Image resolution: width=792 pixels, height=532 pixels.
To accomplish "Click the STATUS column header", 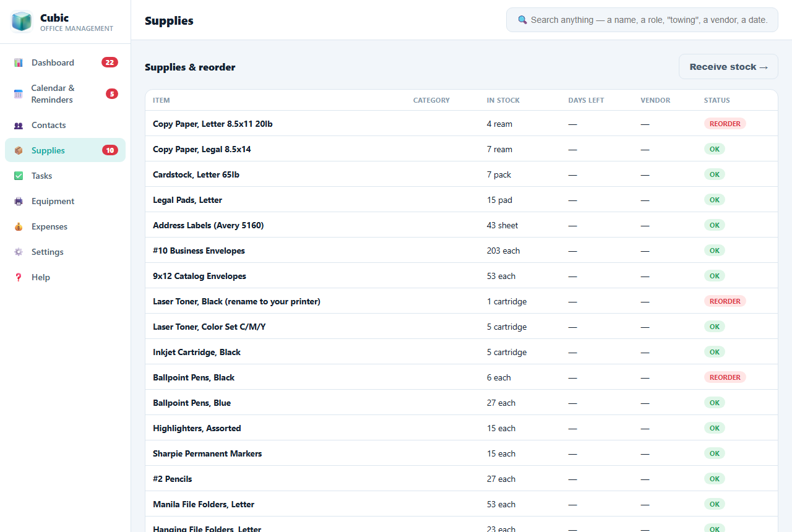I will point(717,100).
